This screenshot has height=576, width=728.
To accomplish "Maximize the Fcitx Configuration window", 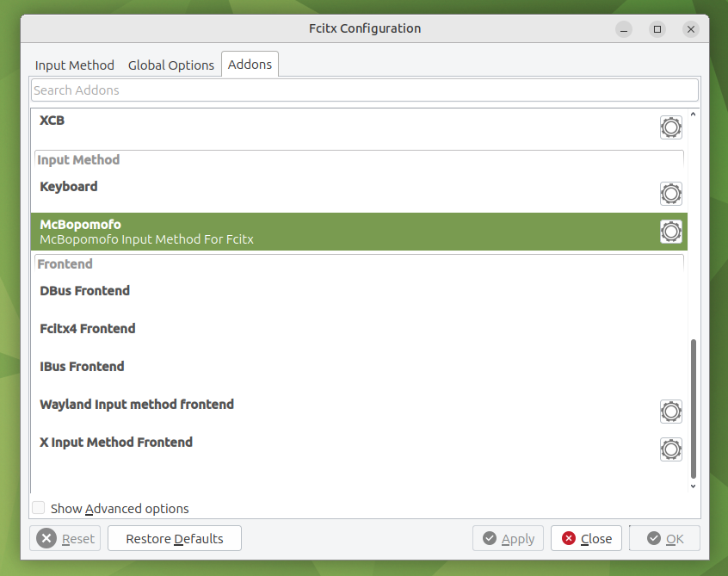I will (657, 29).
